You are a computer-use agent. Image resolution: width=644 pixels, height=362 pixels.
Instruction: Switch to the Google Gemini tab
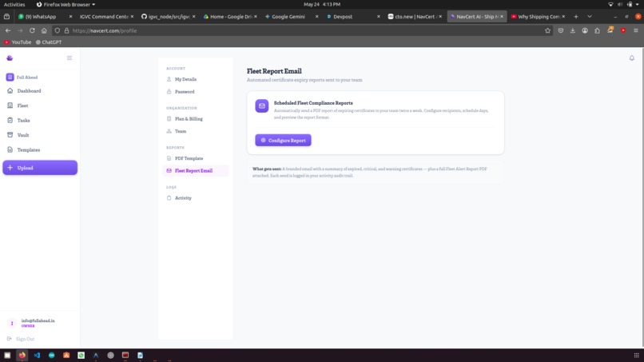click(x=288, y=17)
